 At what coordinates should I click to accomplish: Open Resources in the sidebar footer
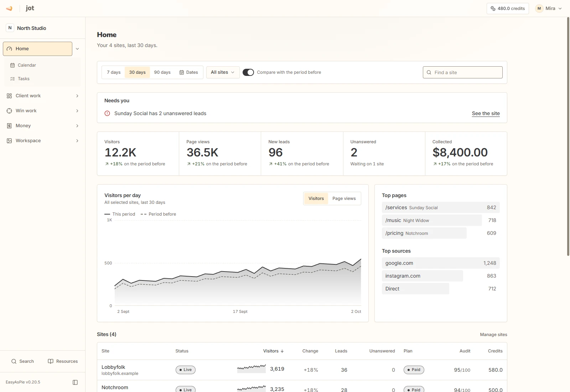click(x=63, y=361)
